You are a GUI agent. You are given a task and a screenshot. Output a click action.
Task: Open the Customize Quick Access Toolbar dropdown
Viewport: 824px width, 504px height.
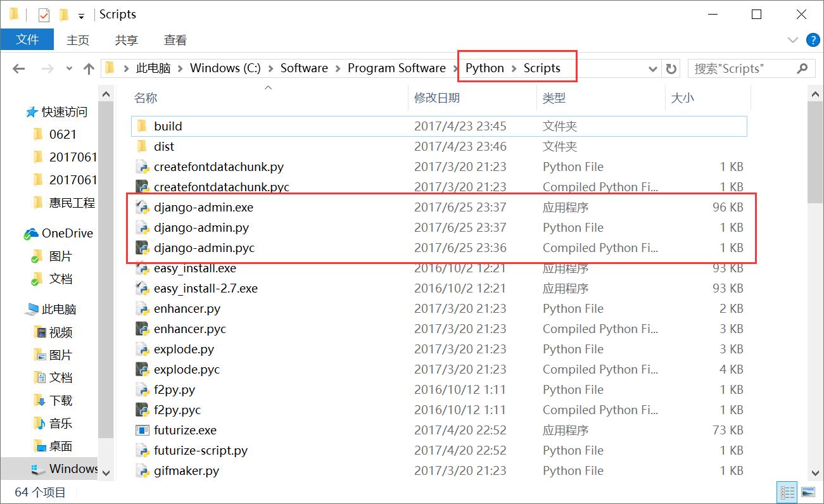(81, 15)
